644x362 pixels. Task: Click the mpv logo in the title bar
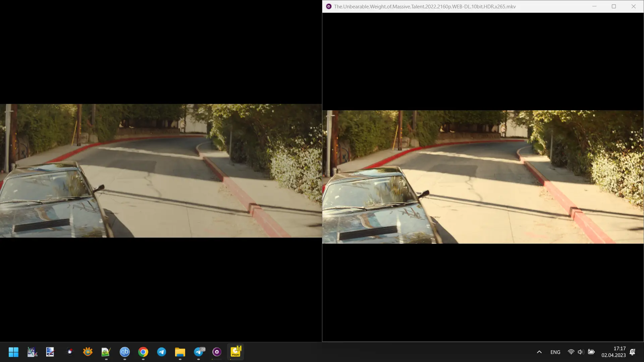329,6
